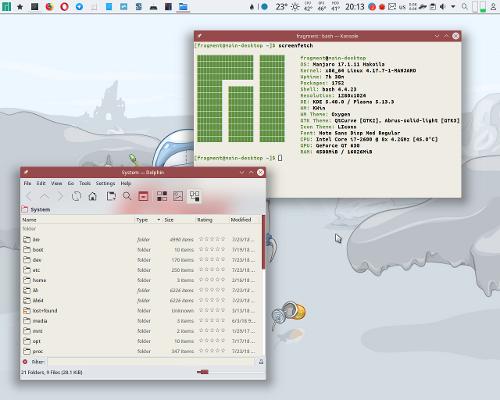Screen dimensions: 500x400
Task: Switch Dolphin to icons view mode
Action: click(x=162, y=196)
